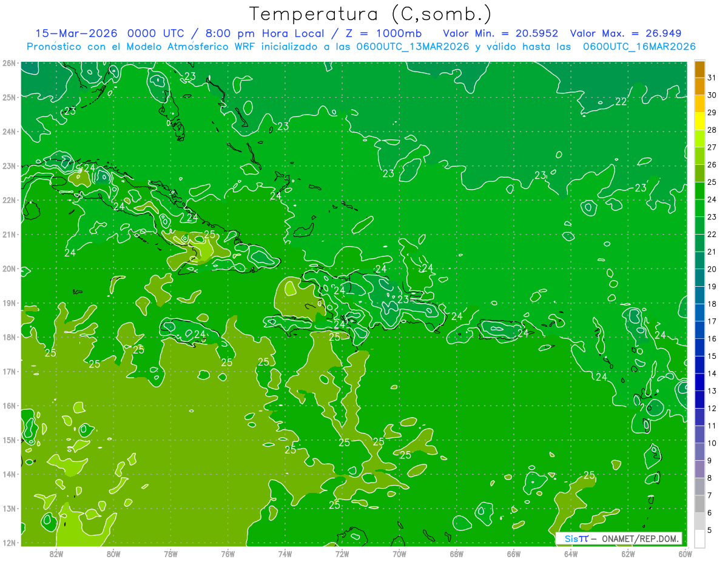Click the color bar segment between 25 and 26

click(699, 173)
